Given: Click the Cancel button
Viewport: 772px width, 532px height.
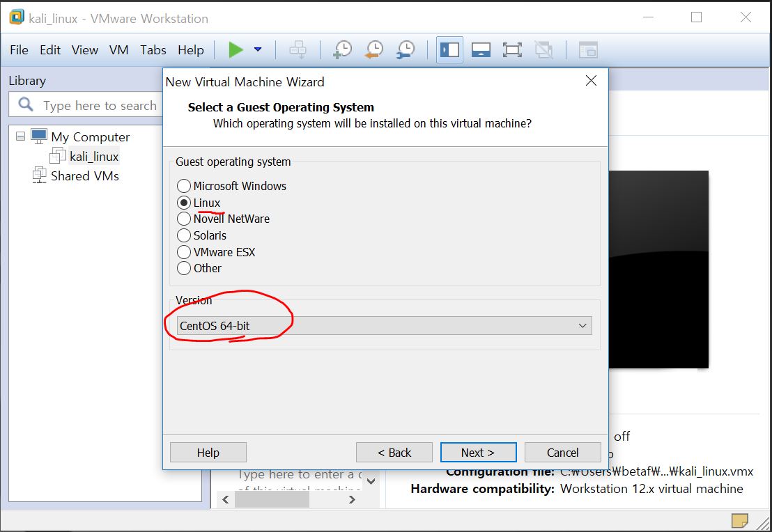Looking at the screenshot, I should (563, 453).
